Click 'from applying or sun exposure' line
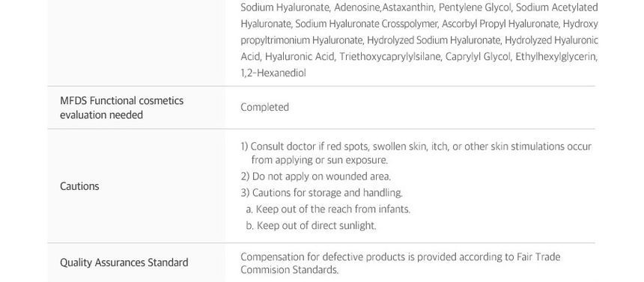Image resolution: width=644 pixels, height=282 pixels. (319, 160)
